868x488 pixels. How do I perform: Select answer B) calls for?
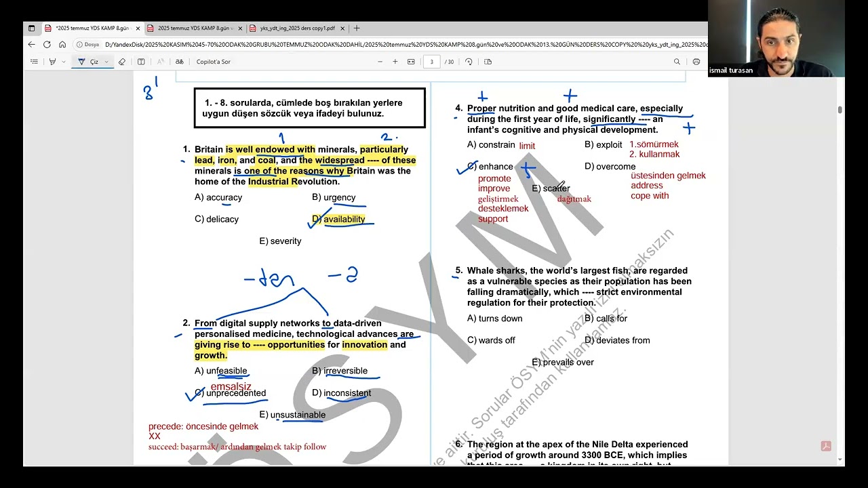[x=606, y=318]
